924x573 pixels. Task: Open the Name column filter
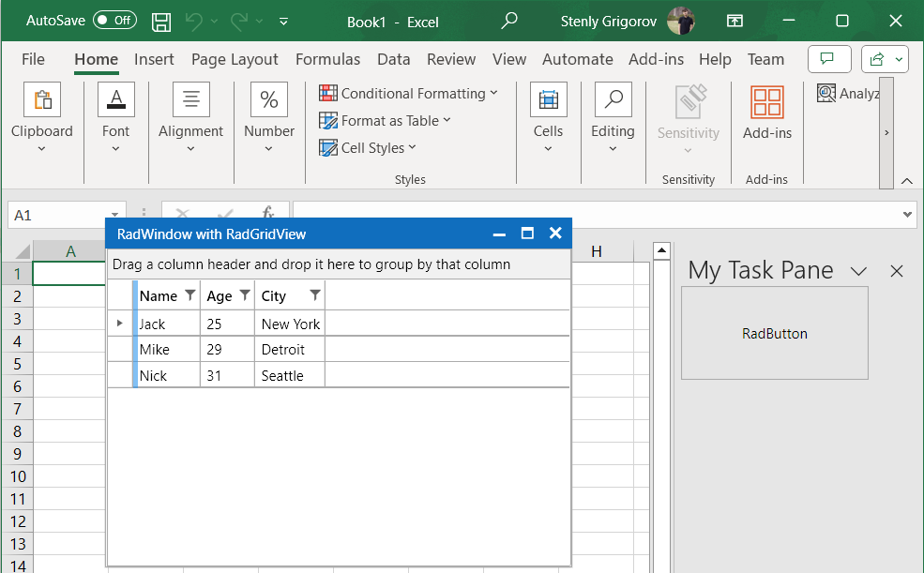coord(190,295)
